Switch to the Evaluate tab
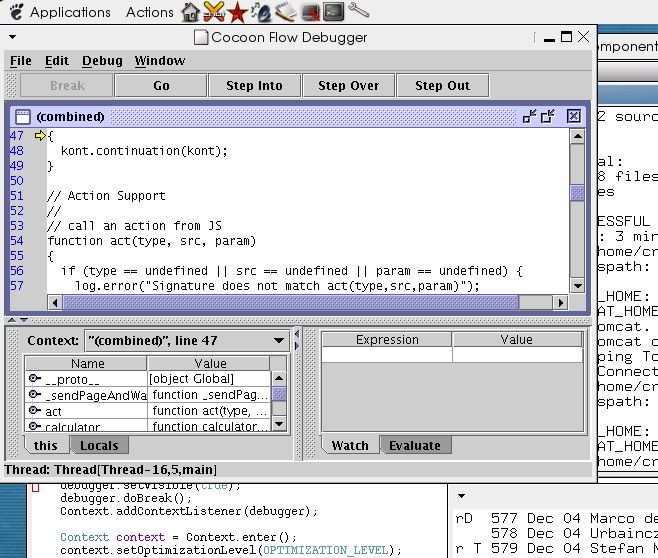Viewport: 658px width, 558px height. pyautogui.click(x=414, y=446)
